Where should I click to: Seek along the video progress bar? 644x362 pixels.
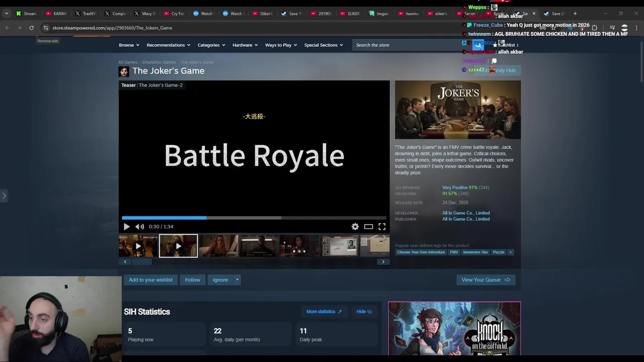click(x=254, y=218)
